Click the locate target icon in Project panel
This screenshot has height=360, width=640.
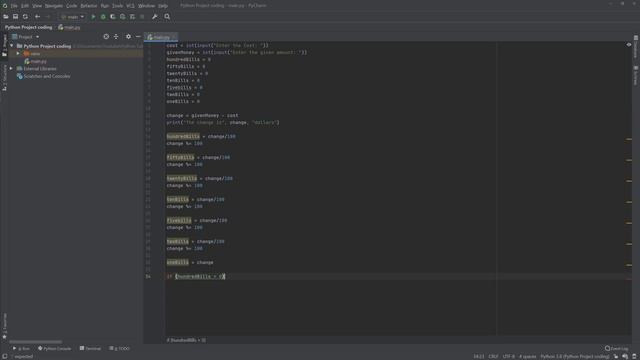(x=106, y=37)
